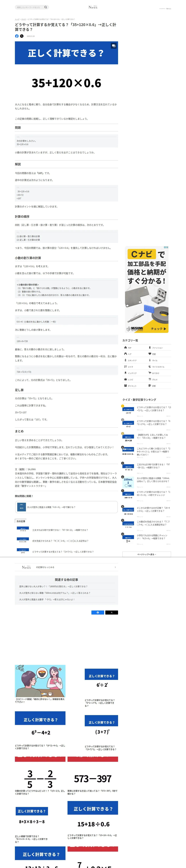Close the MISUMI ad with X icon
Image resolution: width=186 pixels, height=868 pixels.
pyautogui.click(x=167, y=247)
